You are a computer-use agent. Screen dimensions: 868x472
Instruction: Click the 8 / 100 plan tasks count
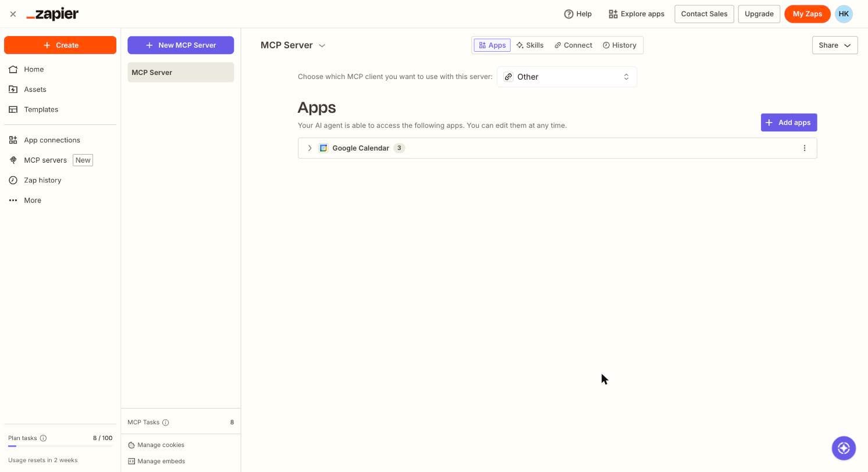click(103, 438)
